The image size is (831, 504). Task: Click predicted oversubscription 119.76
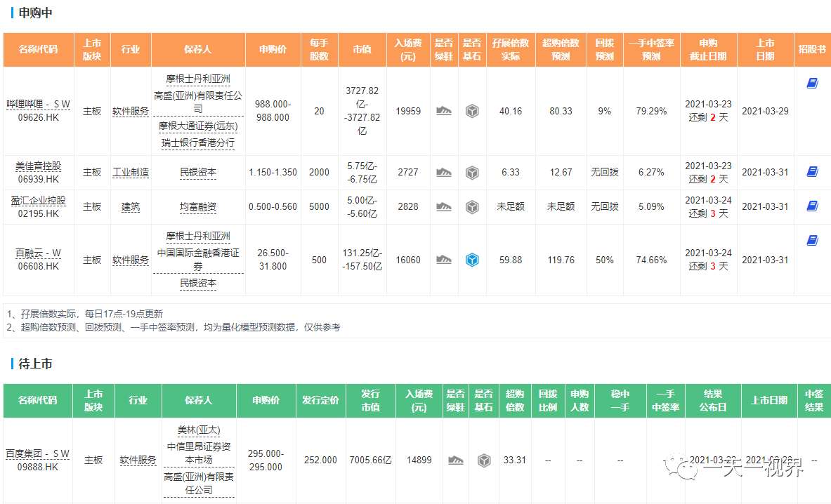[561, 260]
